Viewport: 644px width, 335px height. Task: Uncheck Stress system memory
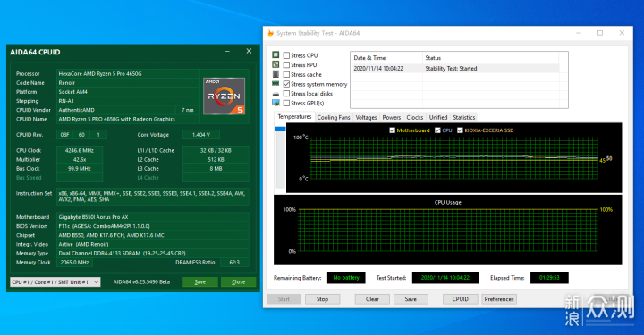[287, 84]
